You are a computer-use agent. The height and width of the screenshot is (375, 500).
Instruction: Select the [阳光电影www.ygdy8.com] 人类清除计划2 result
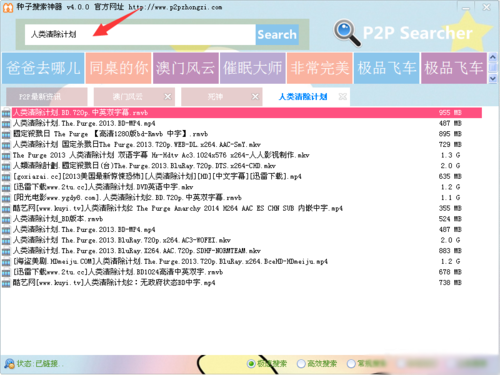(x=247, y=198)
